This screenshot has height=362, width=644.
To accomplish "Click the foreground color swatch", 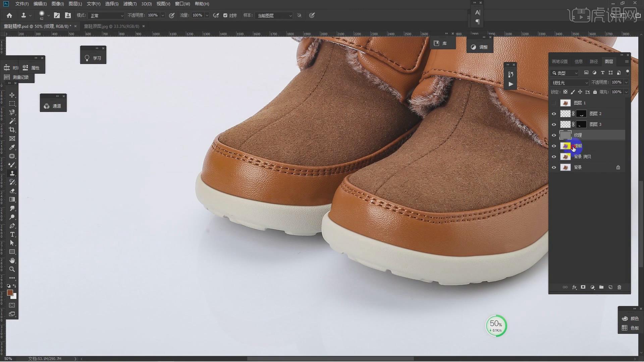I will coord(10,292).
